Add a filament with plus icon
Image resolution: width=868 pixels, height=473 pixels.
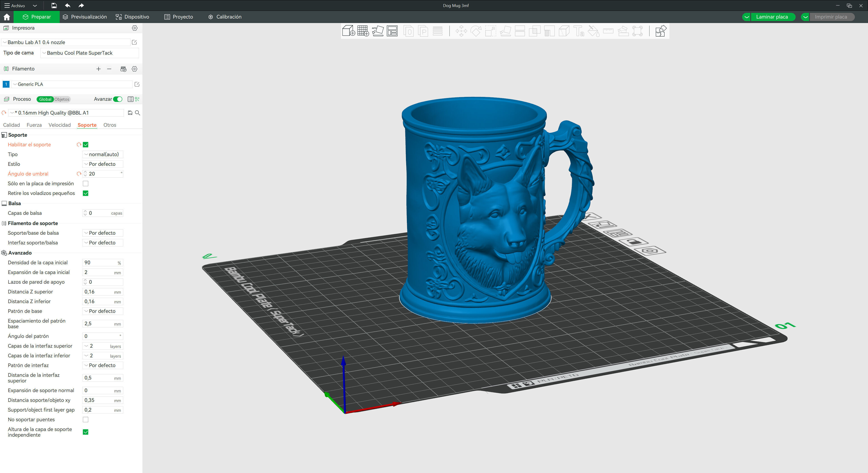coord(98,69)
